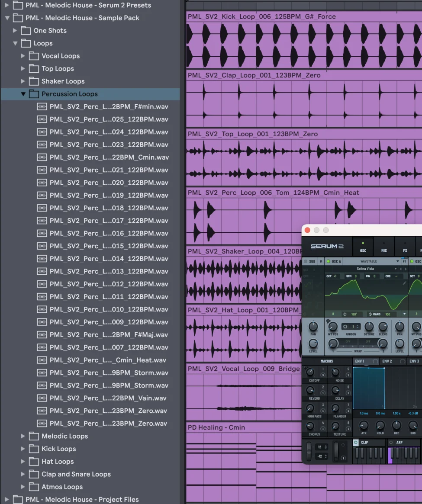Click the audio file icon for Perc_L...025_122BPM.wav
Image resolution: width=422 pixels, height=504 pixels.
pyautogui.click(x=42, y=119)
